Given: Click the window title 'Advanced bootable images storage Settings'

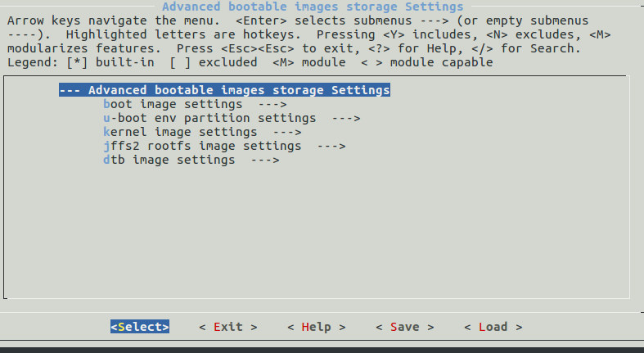Looking at the screenshot, I should 313,7.
